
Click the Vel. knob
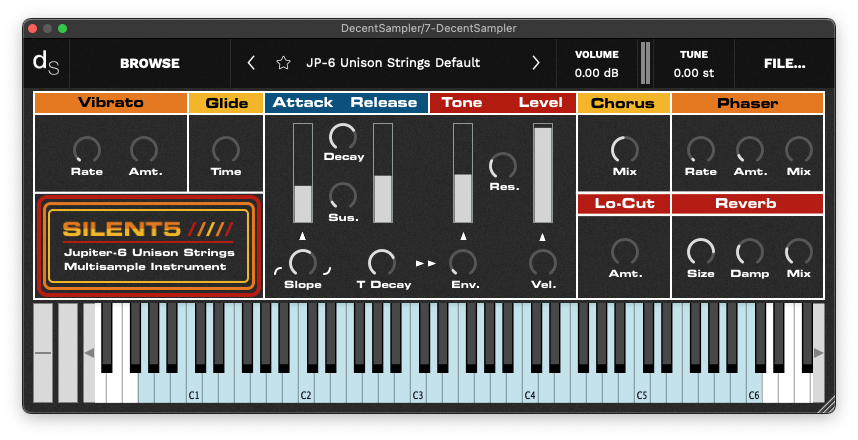click(543, 263)
